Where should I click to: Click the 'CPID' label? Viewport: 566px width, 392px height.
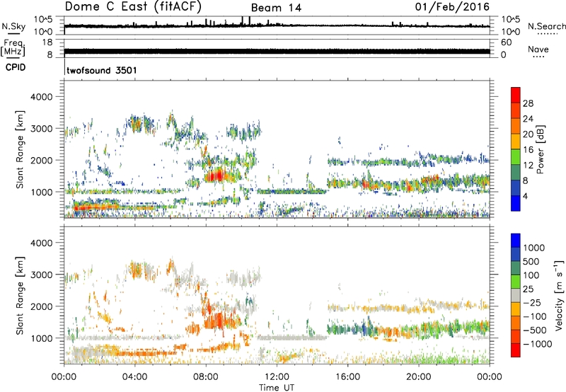(16, 67)
